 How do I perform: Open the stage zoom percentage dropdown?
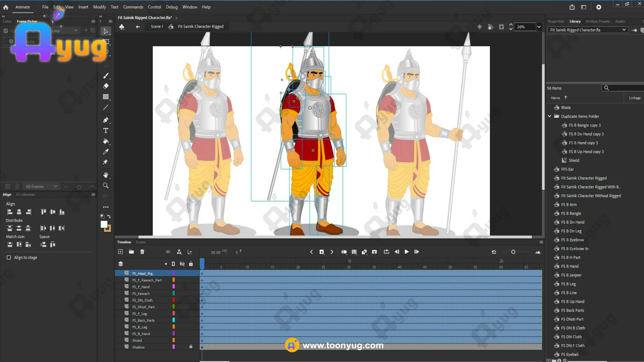click(x=539, y=27)
